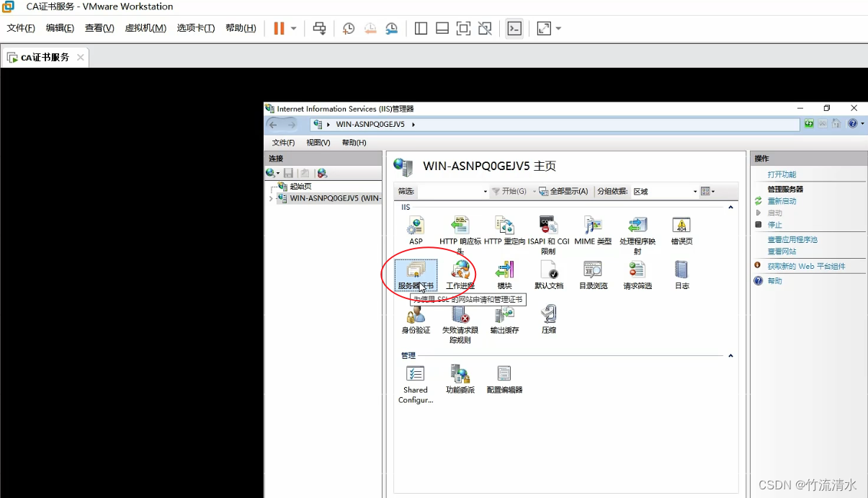Open the 模块 feature icon
Screen dimensions: 868x498
[x=504, y=270]
